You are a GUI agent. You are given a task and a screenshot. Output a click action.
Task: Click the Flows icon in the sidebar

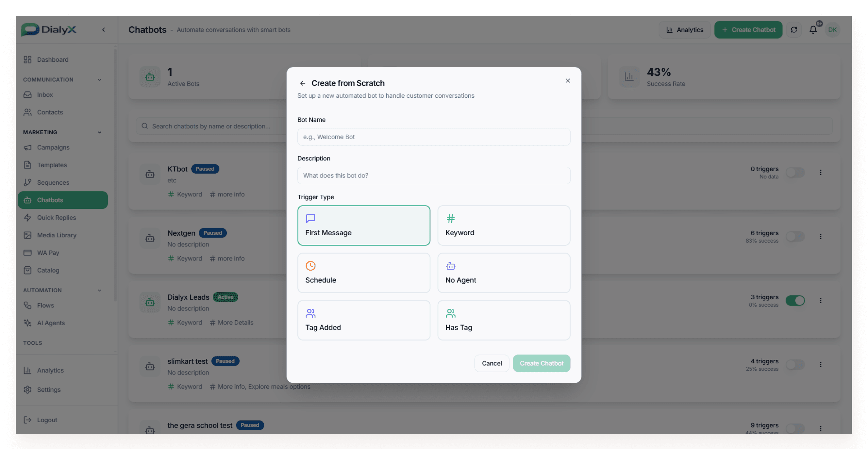(x=28, y=305)
